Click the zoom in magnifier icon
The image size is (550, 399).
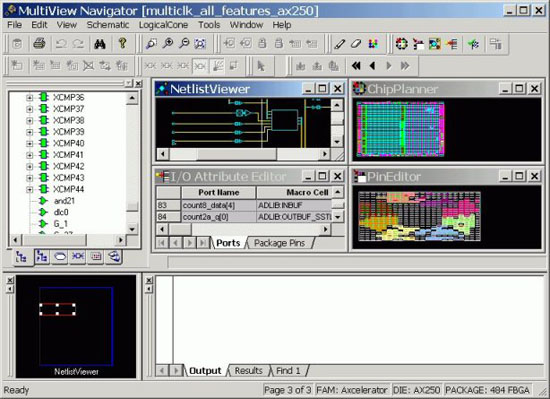tap(168, 44)
